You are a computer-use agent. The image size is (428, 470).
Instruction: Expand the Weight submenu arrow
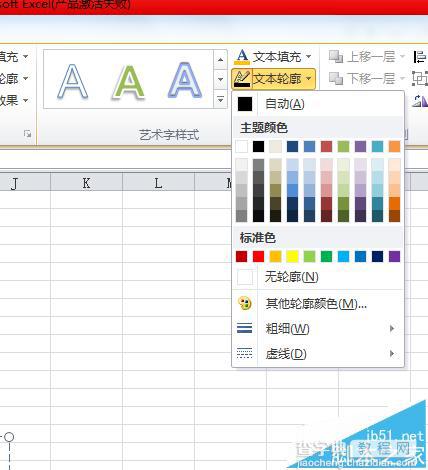(392, 329)
